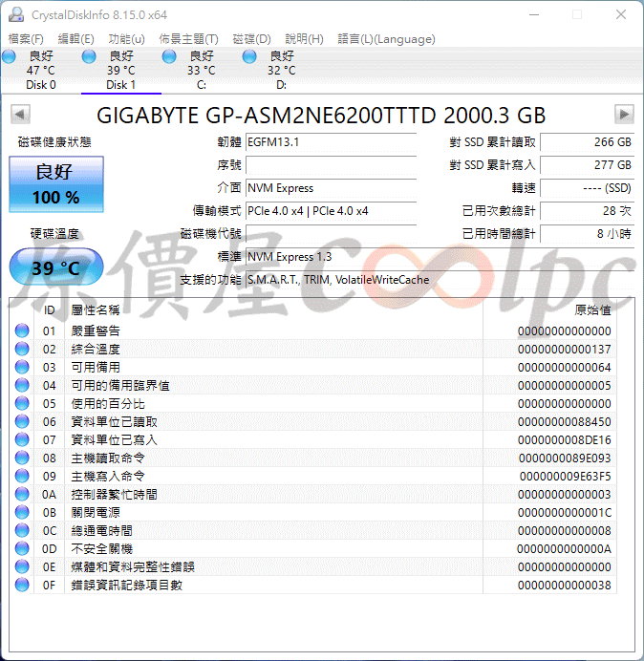Click the blue 良好 100 % health status button

56,184
